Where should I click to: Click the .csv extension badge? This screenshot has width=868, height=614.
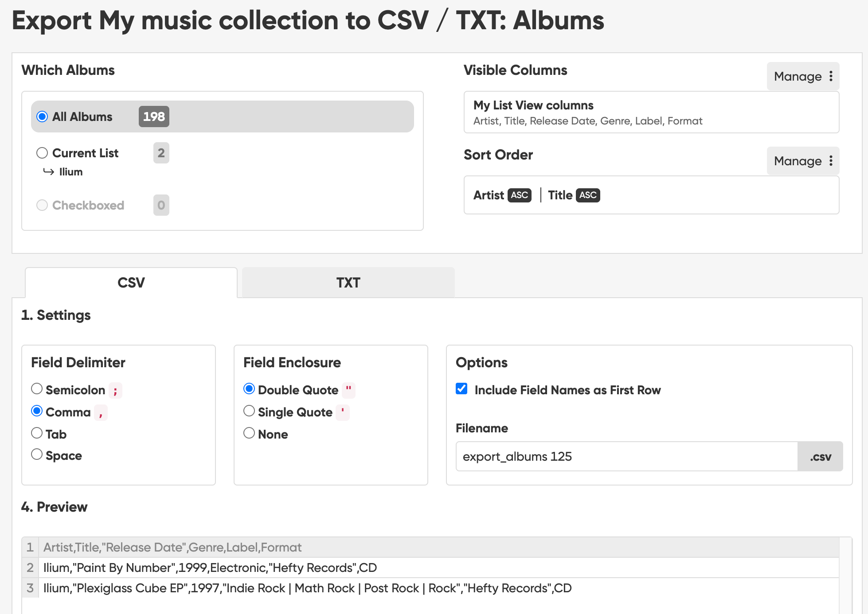pos(820,457)
